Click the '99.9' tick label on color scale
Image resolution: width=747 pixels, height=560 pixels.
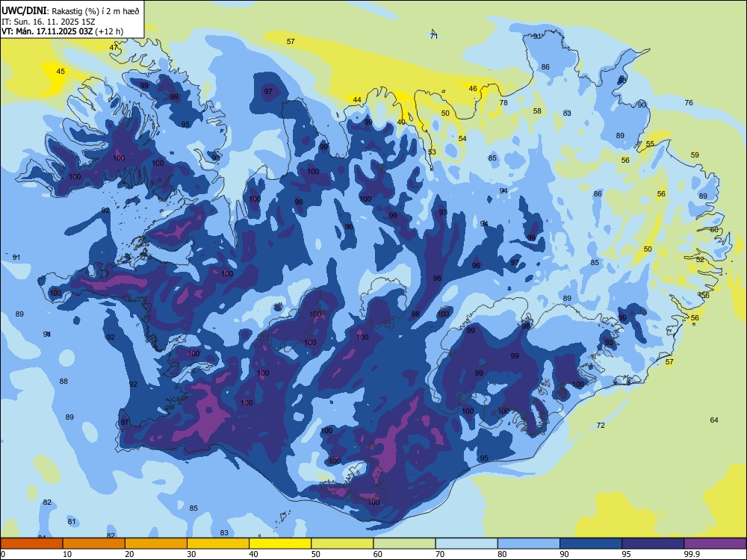coord(692,554)
